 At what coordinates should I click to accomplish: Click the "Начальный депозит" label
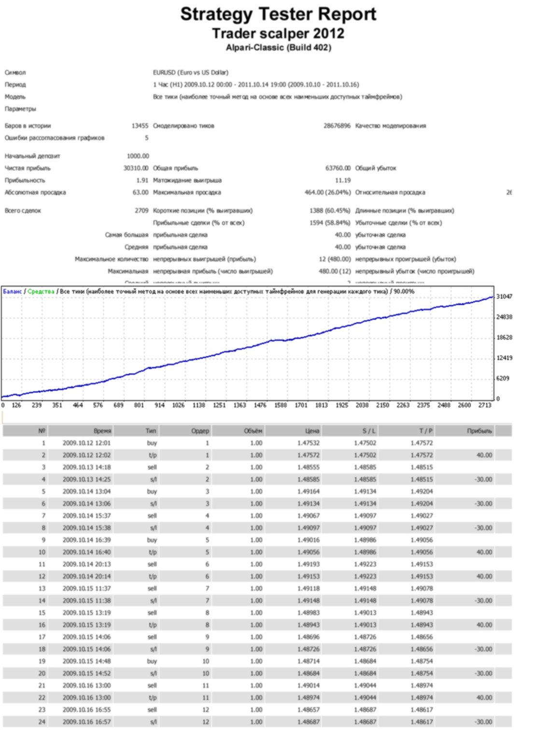coord(32,156)
